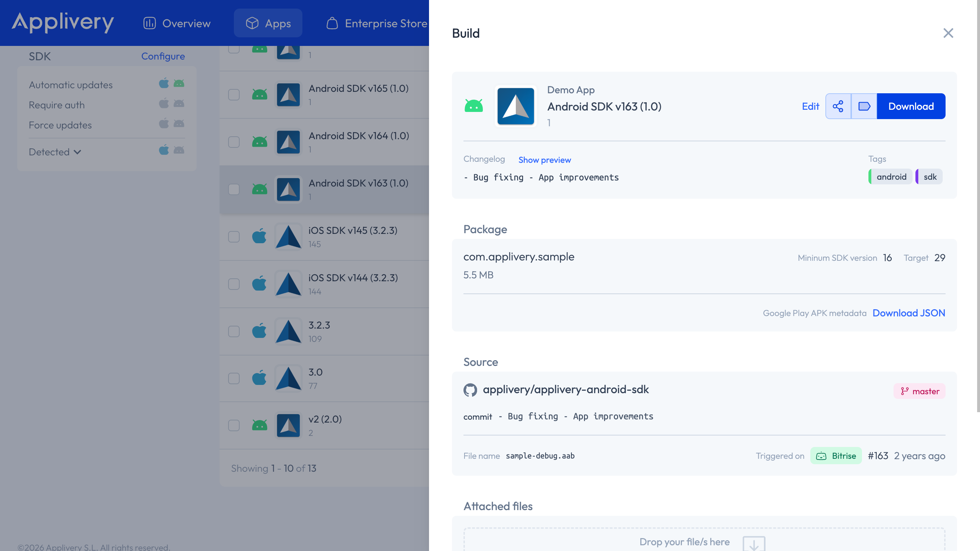Collapse the Build panel with the X

coord(948,33)
